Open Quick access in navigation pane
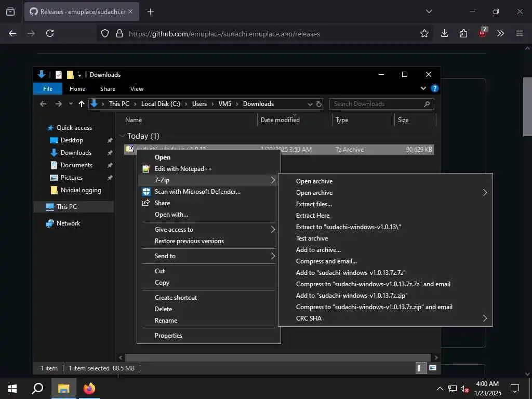The height and width of the screenshot is (399, 532). [x=74, y=128]
